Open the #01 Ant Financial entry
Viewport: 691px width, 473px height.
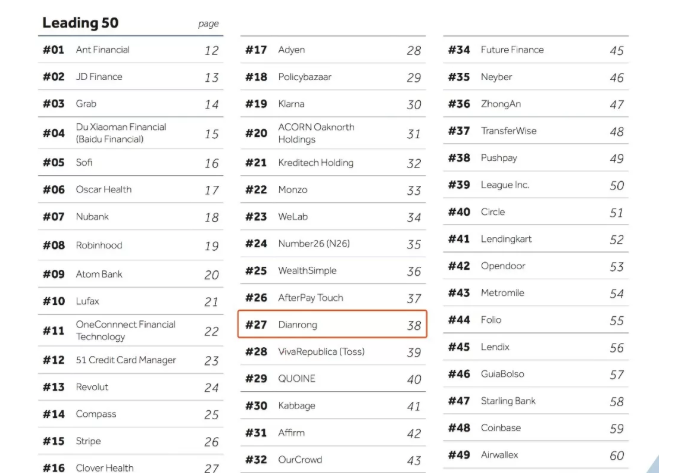pos(130,50)
